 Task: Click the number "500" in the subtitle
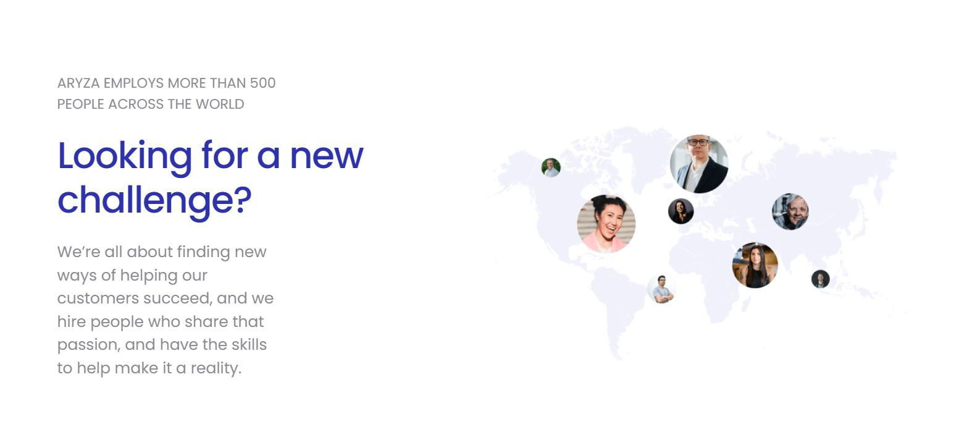tap(262, 83)
